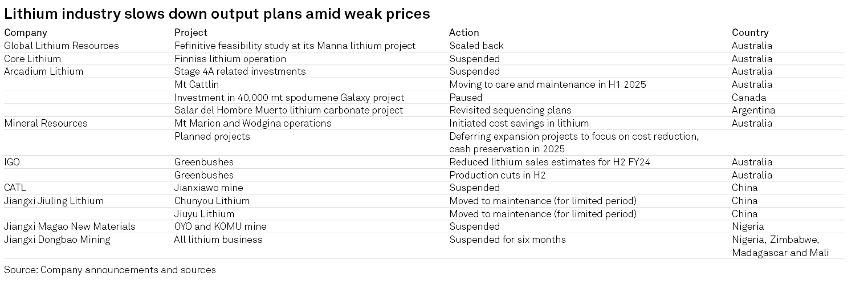Screen dimensions: 868x288
Task: Click the Project column header
Action: (191, 33)
